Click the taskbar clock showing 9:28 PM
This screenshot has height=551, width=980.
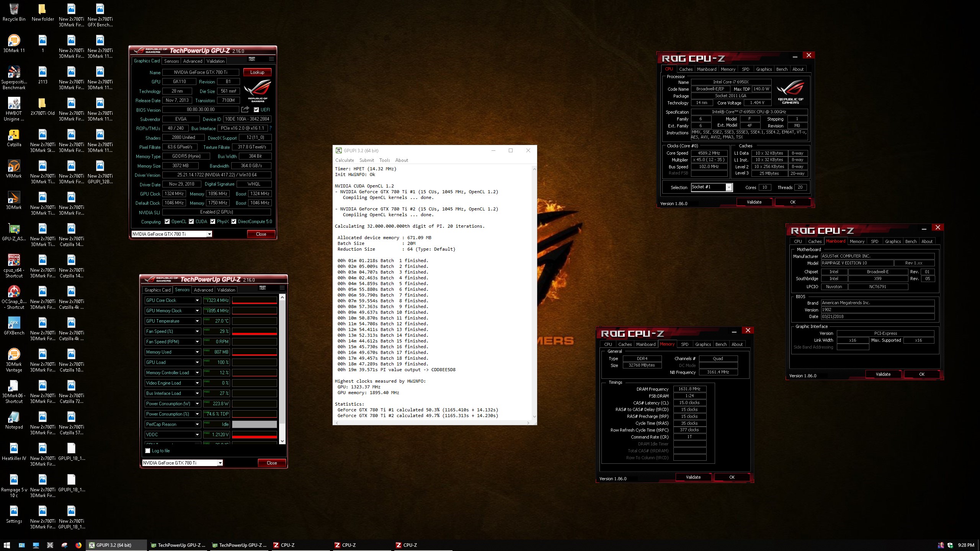click(966, 545)
